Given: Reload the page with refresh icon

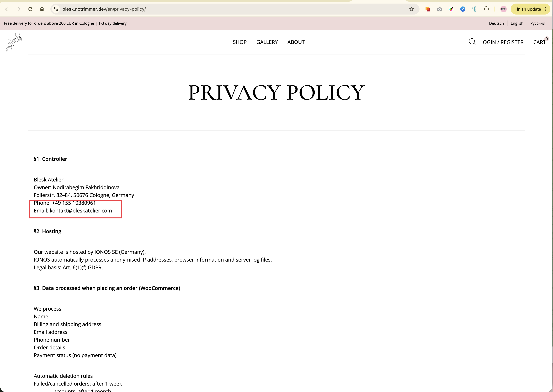Looking at the screenshot, I should pos(30,9).
